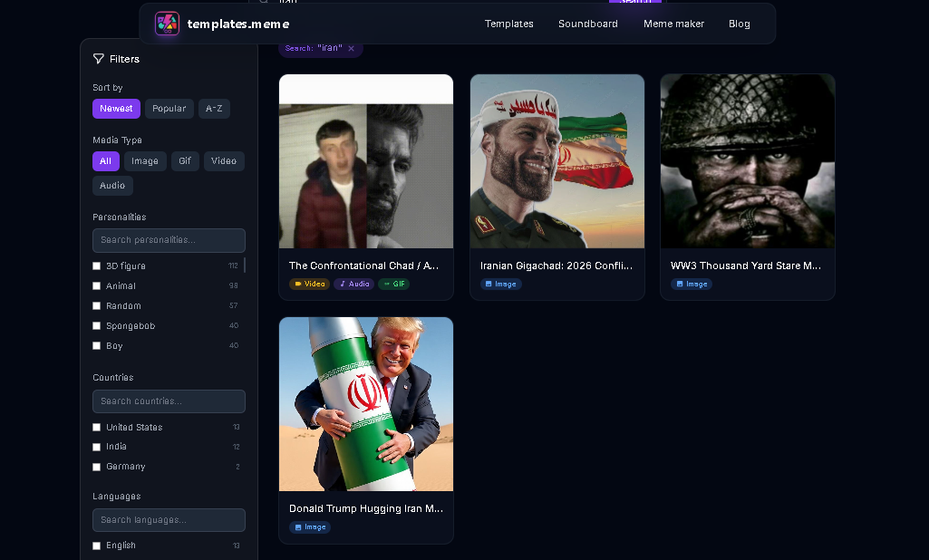Focus the Search countries field

coord(169,401)
